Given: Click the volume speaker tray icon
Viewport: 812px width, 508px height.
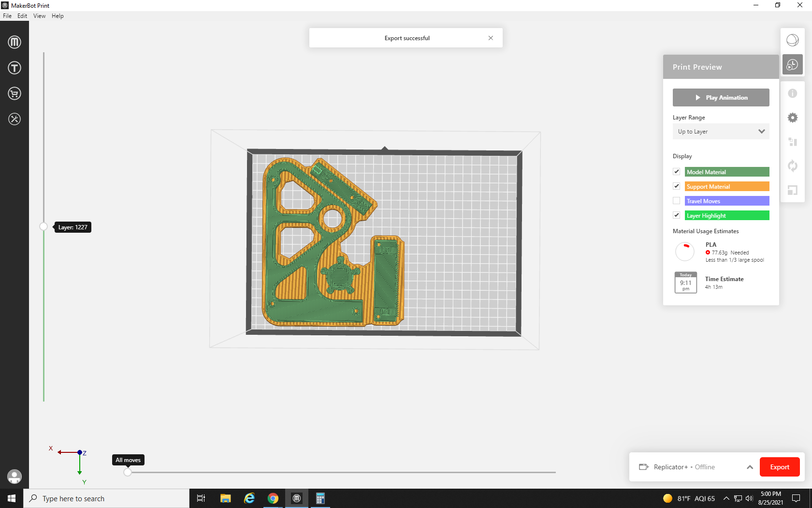Looking at the screenshot, I should (x=750, y=498).
